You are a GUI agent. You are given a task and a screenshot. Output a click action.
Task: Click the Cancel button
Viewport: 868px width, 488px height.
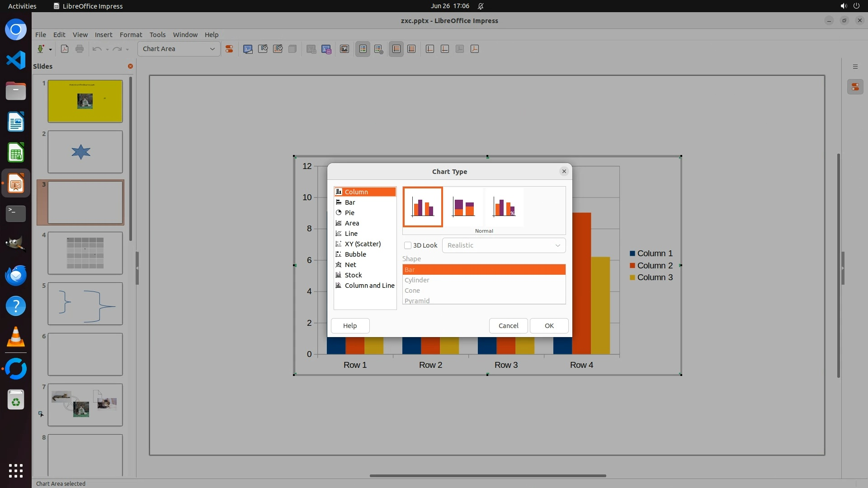[508, 326]
